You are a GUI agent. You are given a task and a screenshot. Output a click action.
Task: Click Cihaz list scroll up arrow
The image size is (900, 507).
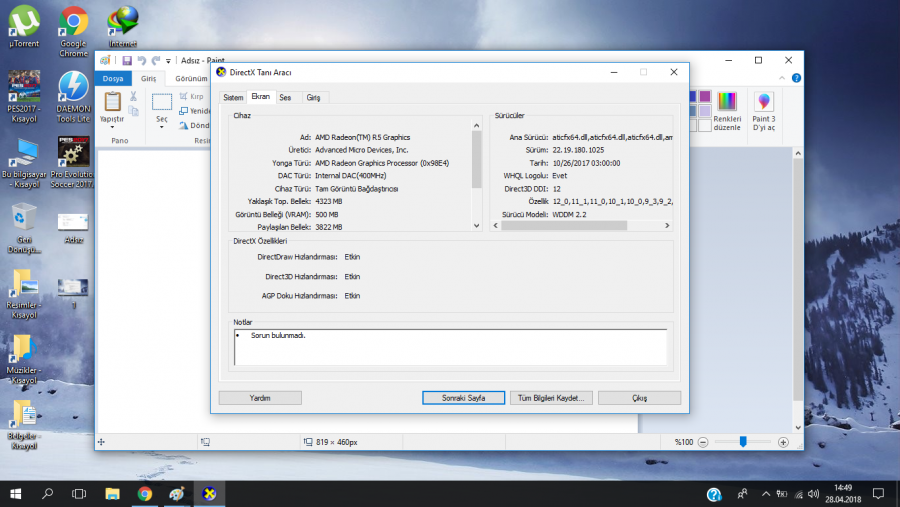476,125
